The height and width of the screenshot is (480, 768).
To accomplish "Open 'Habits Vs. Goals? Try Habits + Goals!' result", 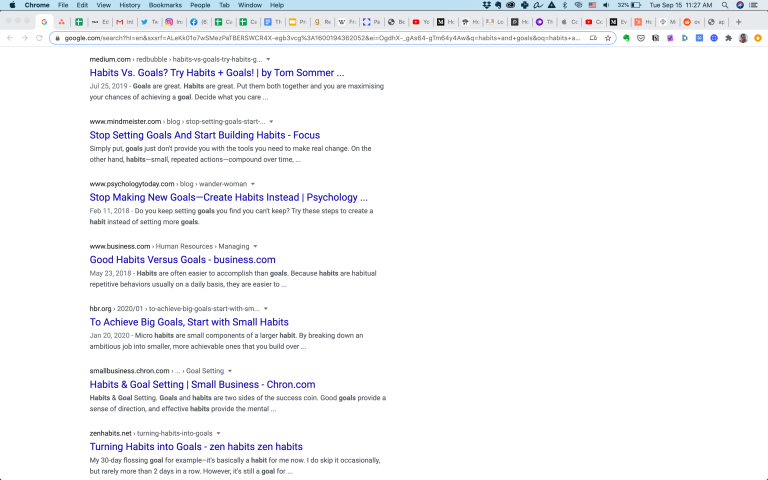I will [217, 73].
